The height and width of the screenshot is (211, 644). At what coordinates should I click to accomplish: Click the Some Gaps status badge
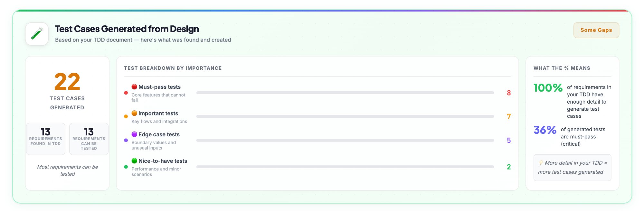pos(596,30)
